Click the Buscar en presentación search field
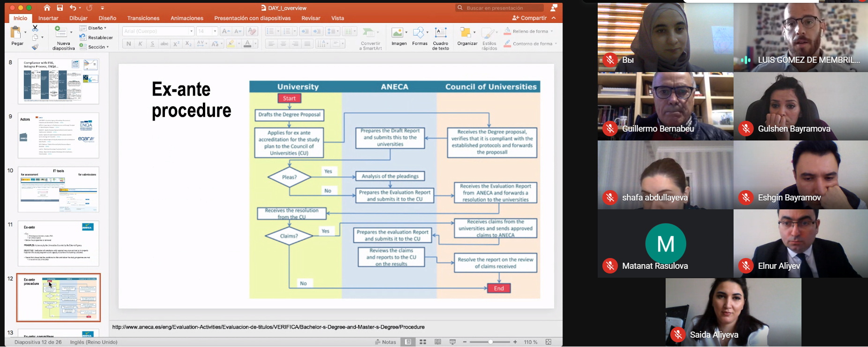 pyautogui.click(x=499, y=8)
